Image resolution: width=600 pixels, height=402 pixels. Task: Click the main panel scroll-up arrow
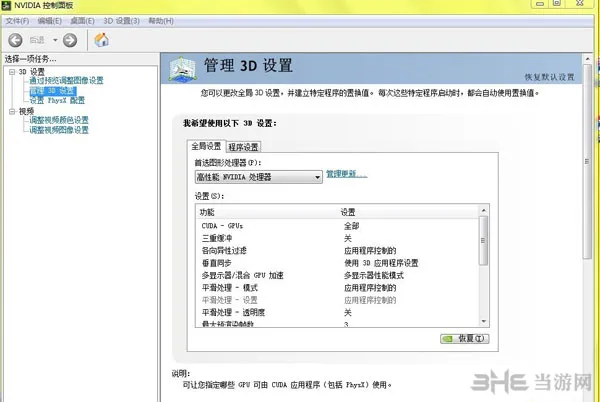[x=587, y=59]
